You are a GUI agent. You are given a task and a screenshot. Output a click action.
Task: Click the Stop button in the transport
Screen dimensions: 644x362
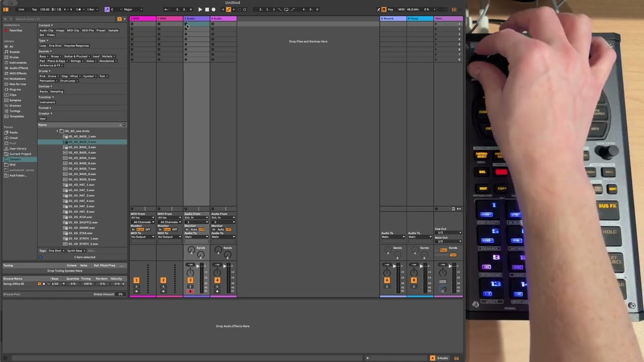point(206,9)
